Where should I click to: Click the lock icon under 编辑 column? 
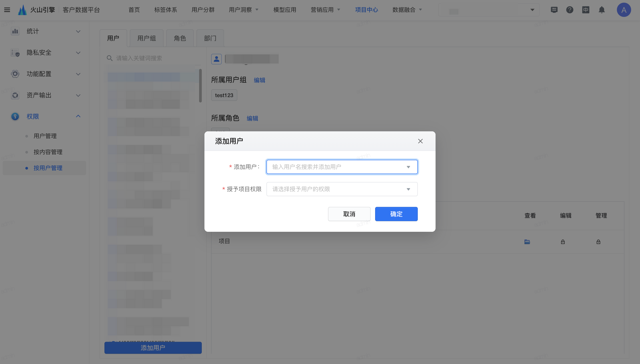563,242
